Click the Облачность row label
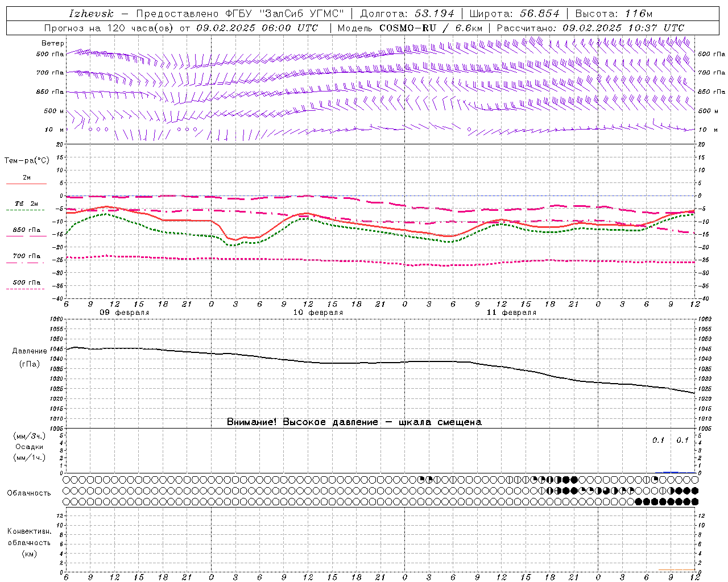Viewport: 728px width, 582px height. tap(29, 493)
